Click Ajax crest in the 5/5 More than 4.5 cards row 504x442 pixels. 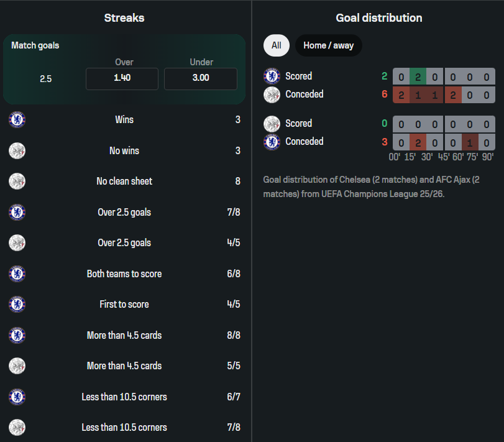click(x=17, y=366)
